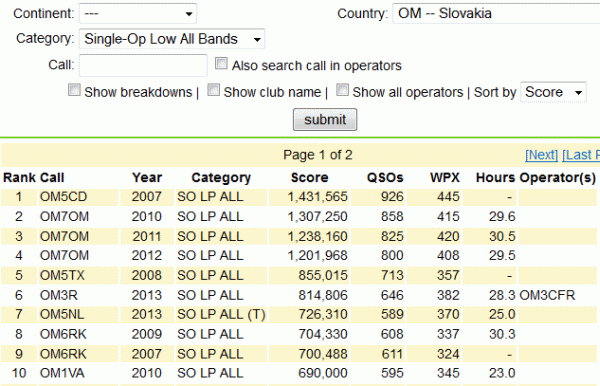Click the Operator(s) column header
This screenshot has width=600, height=386.
pyautogui.click(x=558, y=178)
